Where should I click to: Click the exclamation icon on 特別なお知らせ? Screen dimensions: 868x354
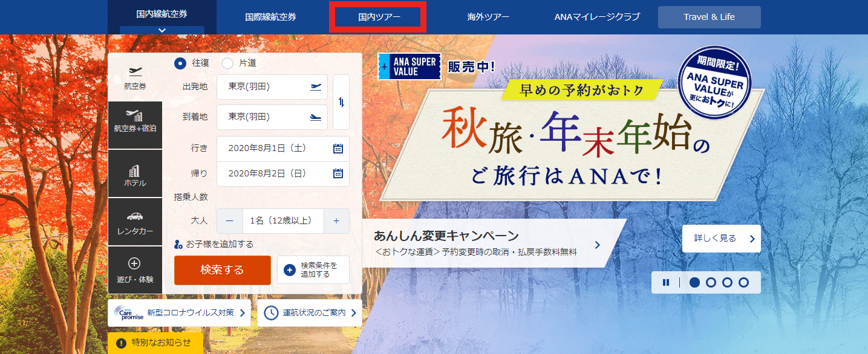121,343
